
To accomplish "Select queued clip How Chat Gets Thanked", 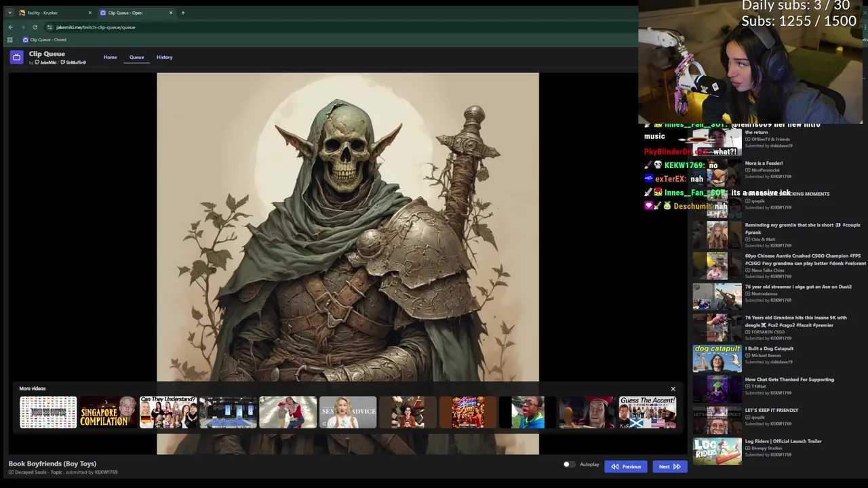I will pos(778,389).
